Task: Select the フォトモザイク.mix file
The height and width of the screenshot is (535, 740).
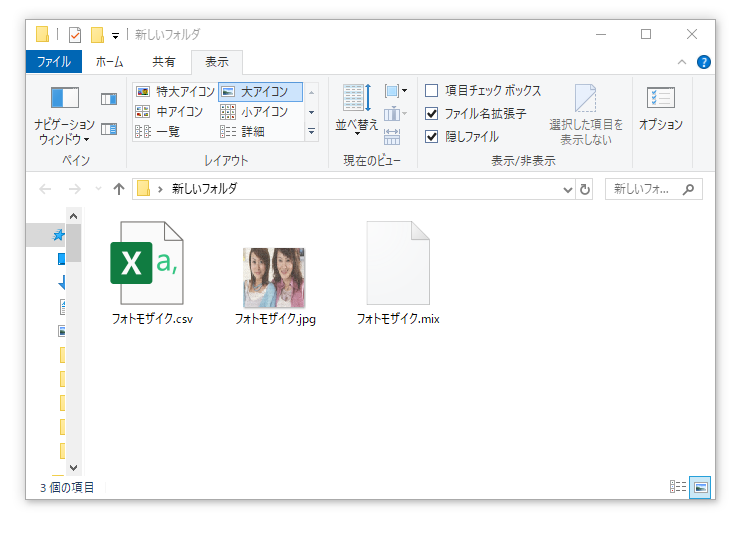Action: [398, 273]
